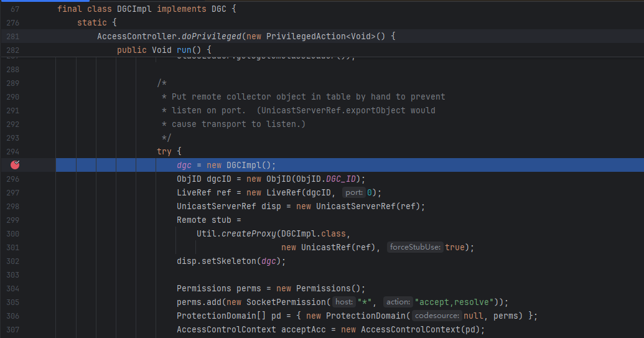
Task: Click the "accept,resolve" string literal
Action: 454,303
